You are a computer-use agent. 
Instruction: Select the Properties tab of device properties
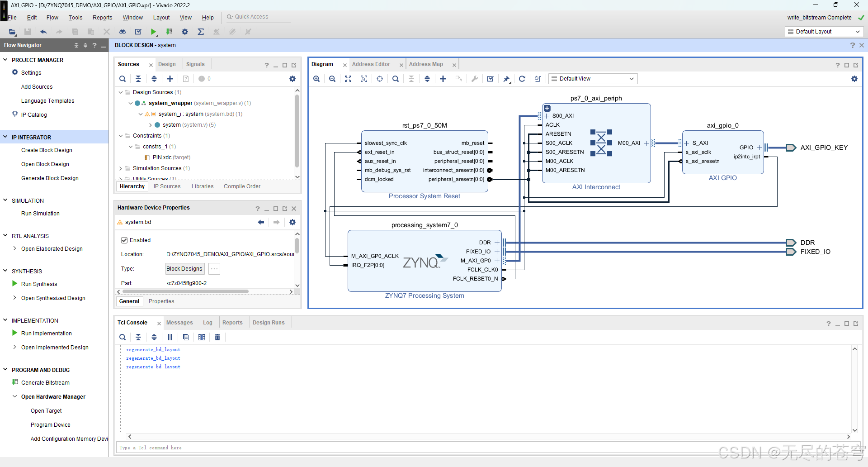click(x=161, y=301)
